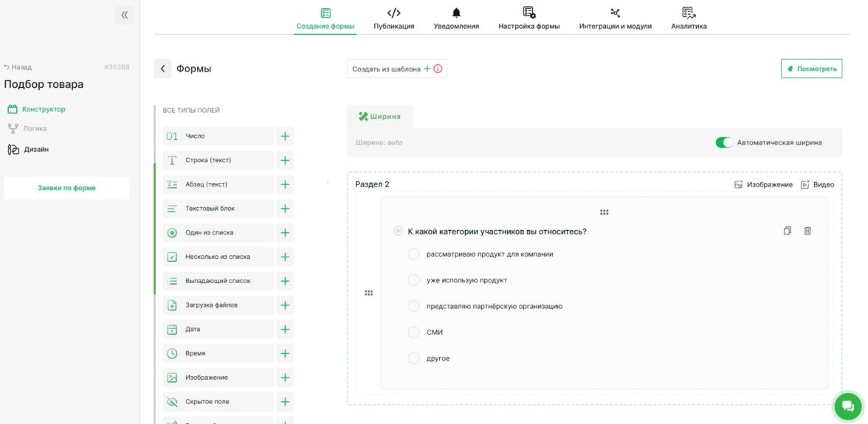This screenshot has height=424, width=868.
Task: Open the Публикация tab
Action: 393,18
